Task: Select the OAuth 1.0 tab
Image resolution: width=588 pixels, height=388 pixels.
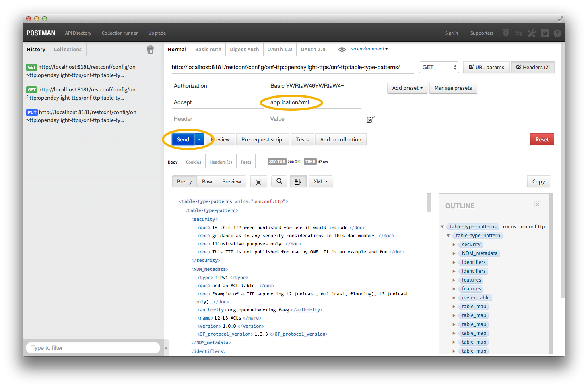Action: point(280,49)
